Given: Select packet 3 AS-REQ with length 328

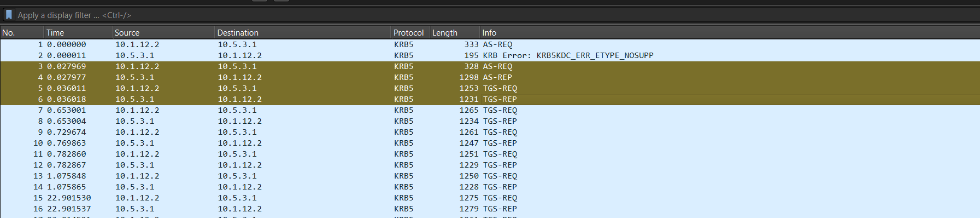Looking at the screenshot, I should point(490,66).
